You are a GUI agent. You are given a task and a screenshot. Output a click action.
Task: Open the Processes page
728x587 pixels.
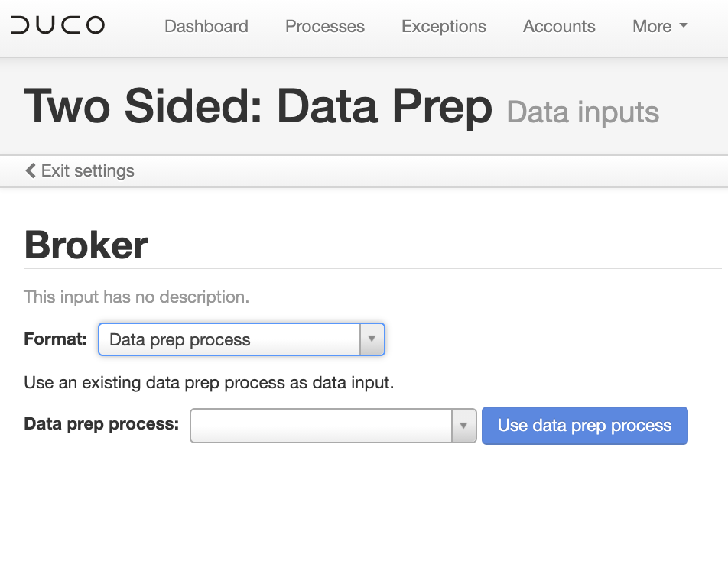(x=324, y=26)
